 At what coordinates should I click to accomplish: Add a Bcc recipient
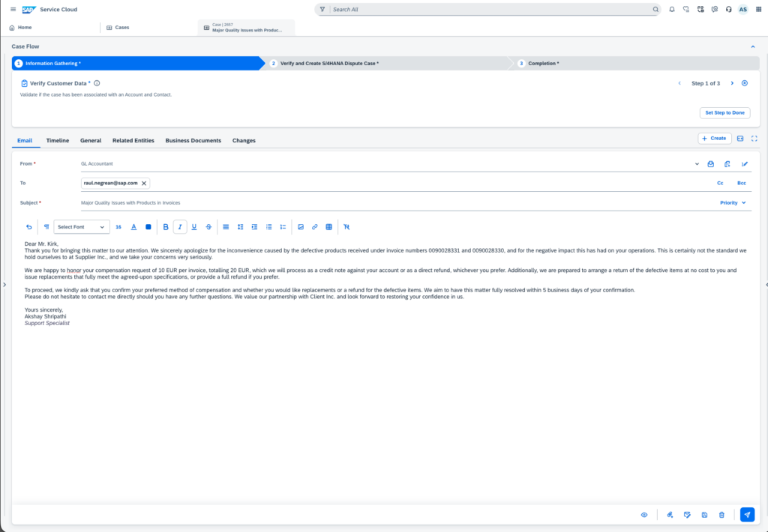pyautogui.click(x=742, y=183)
